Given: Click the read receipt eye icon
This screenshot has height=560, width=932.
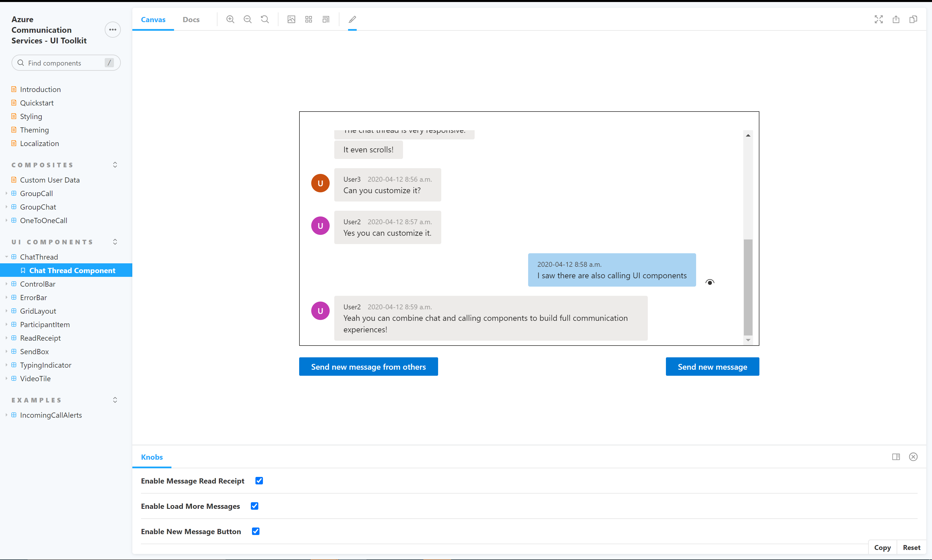Looking at the screenshot, I should (710, 282).
